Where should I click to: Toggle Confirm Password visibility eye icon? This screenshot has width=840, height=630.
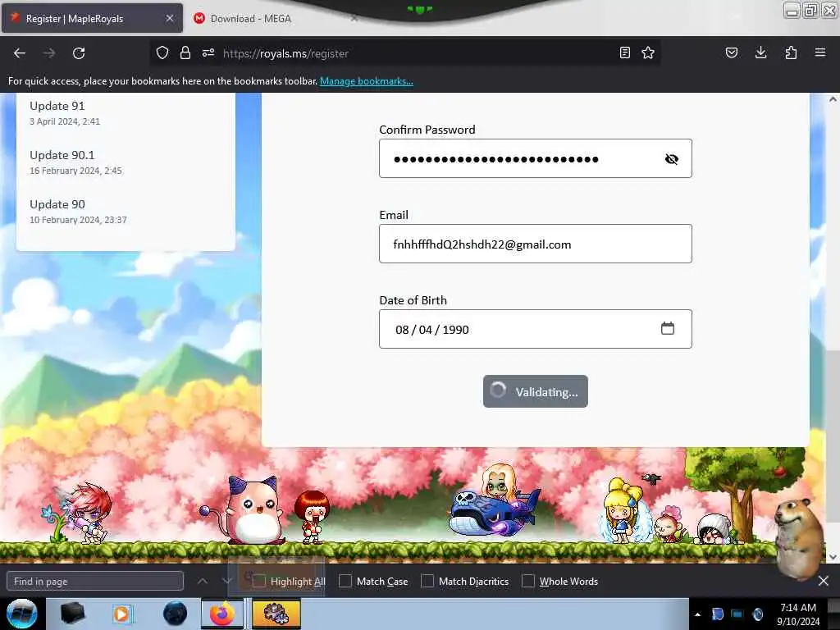[x=671, y=158]
